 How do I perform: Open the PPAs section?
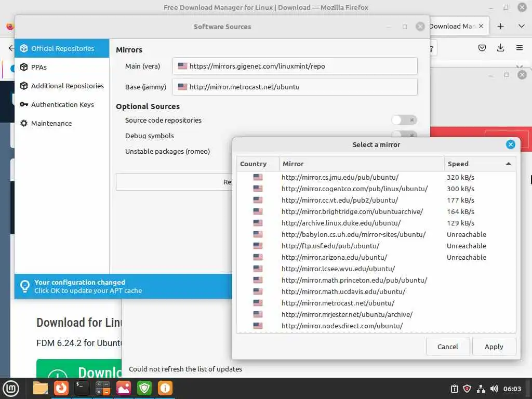[62, 67]
